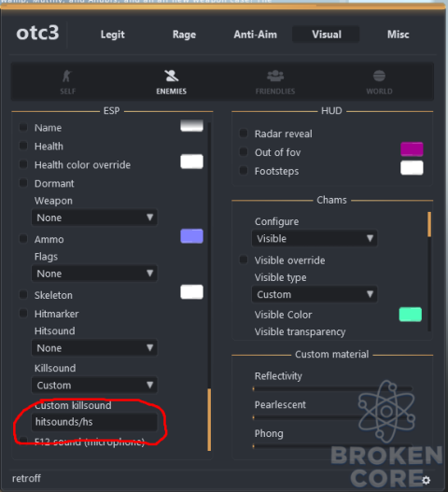This screenshot has height=492, width=448.
Task: Switch to the Rage tab
Action: click(x=184, y=35)
